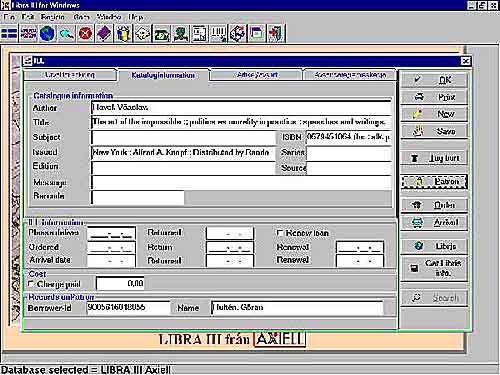
Task: Click into the empty Subject field
Action: (x=183, y=137)
